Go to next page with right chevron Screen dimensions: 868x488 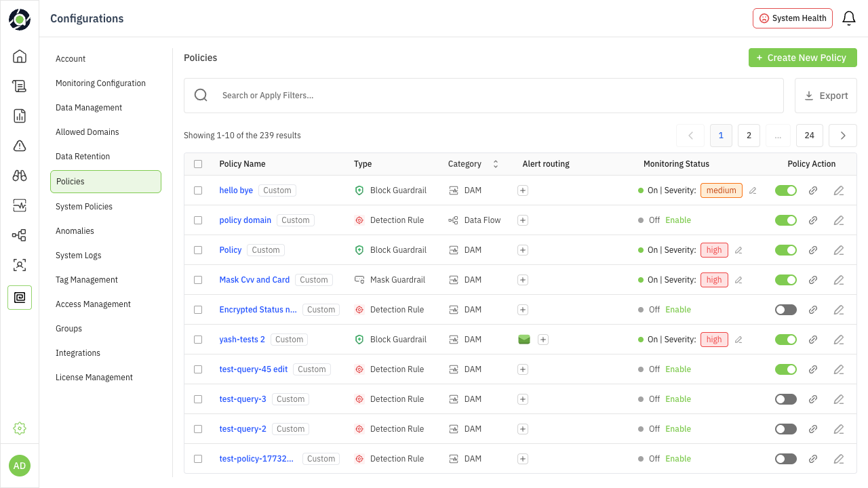click(843, 136)
